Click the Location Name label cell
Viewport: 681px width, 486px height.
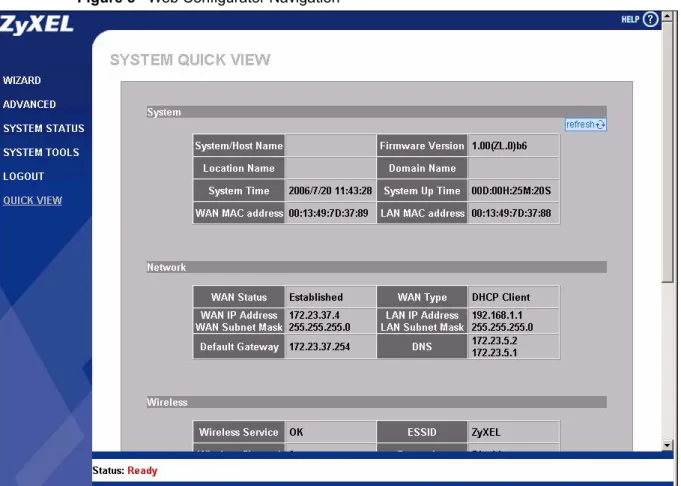(x=239, y=168)
